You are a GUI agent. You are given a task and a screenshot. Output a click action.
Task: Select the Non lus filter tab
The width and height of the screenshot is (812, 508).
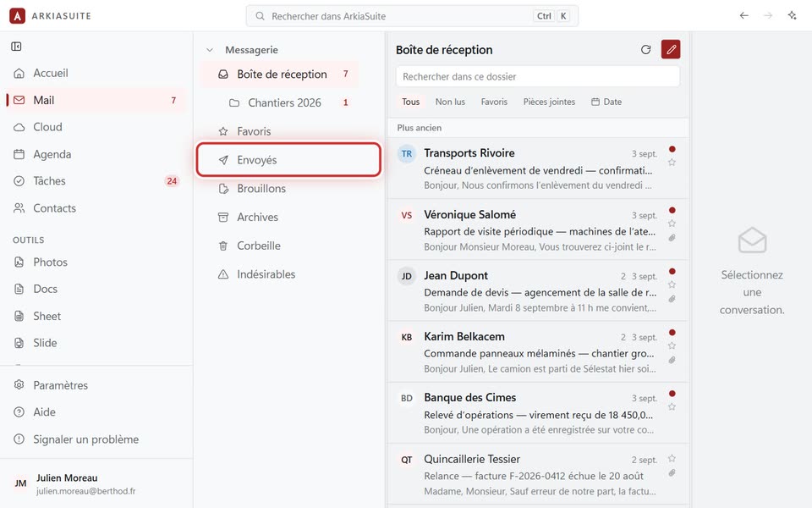(450, 102)
